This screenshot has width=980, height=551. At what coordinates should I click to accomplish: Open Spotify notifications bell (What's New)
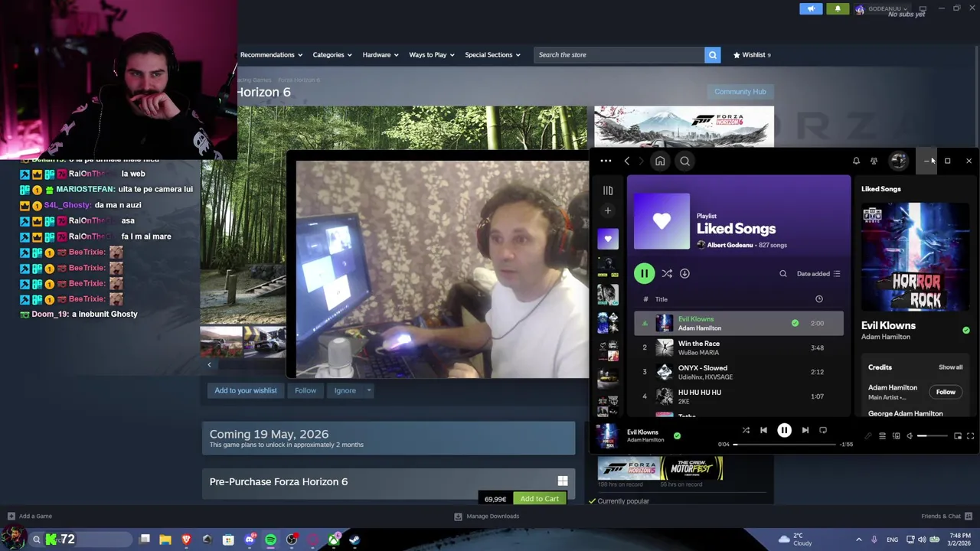click(x=856, y=161)
